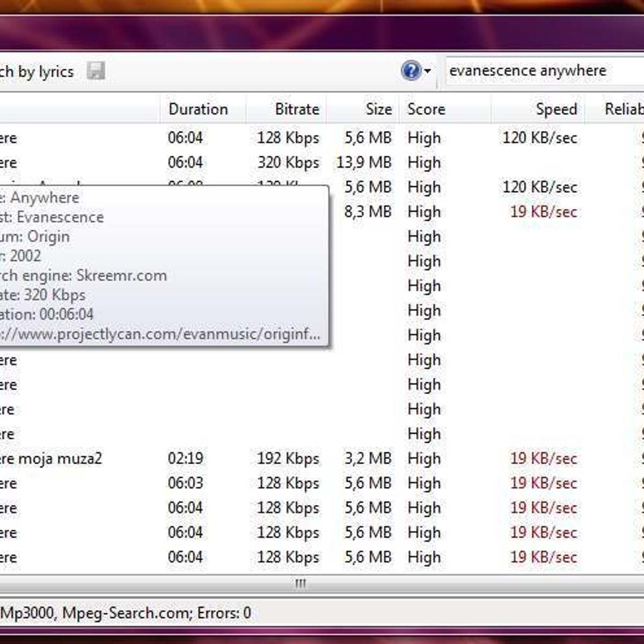Select the first result row in the list

pos(185,138)
